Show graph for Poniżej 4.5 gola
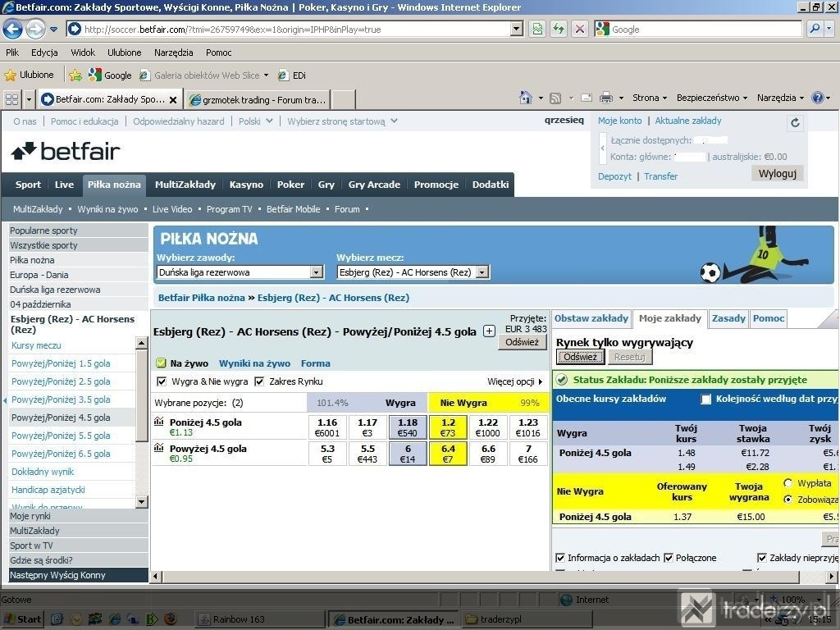Image resolution: width=840 pixels, height=630 pixels. (x=158, y=422)
